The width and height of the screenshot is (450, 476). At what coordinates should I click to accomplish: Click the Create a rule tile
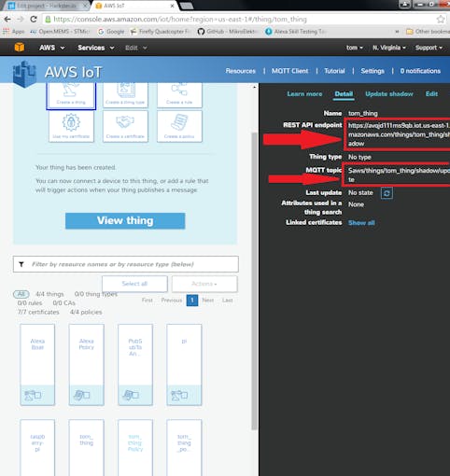[179, 95]
